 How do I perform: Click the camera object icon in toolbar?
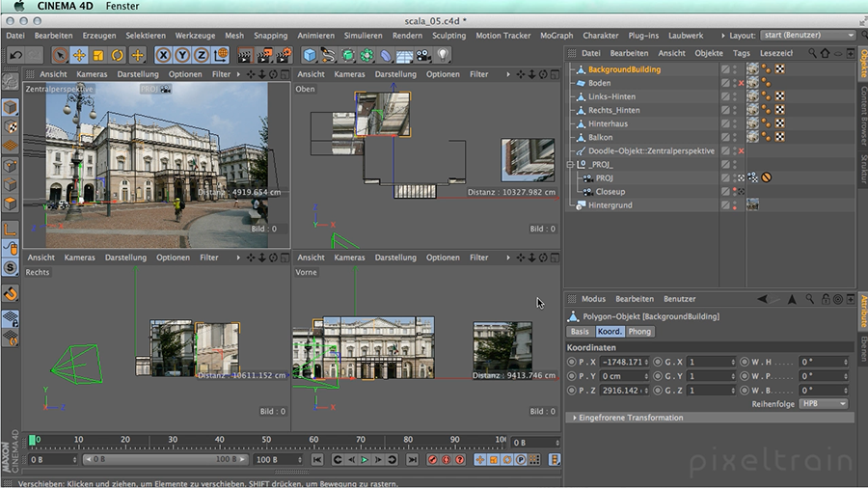[x=422, y=55]
